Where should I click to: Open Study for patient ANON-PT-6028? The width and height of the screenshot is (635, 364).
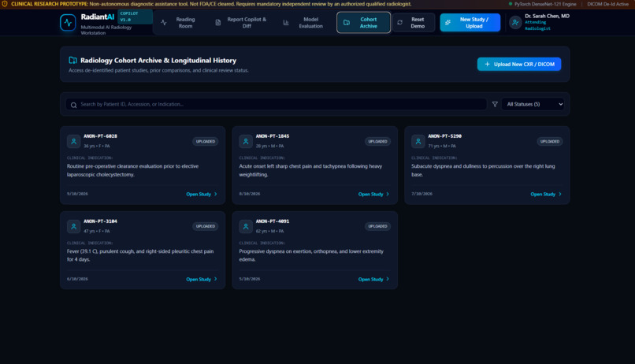click(202, 195)
